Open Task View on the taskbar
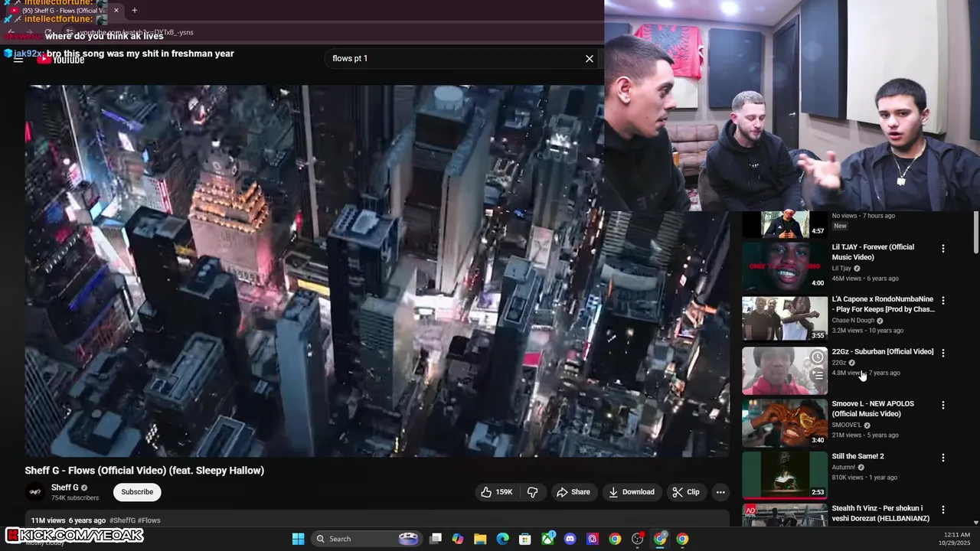This screenshot has width=980, height=551. tap(436, 539)
